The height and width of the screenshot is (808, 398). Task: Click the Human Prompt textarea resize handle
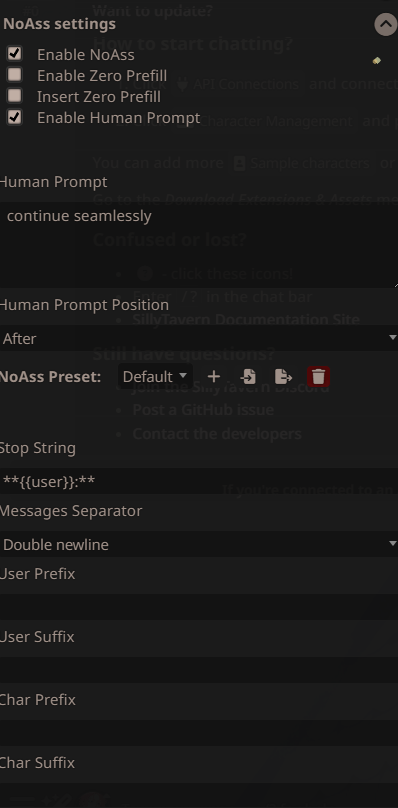tap(395, 284)
